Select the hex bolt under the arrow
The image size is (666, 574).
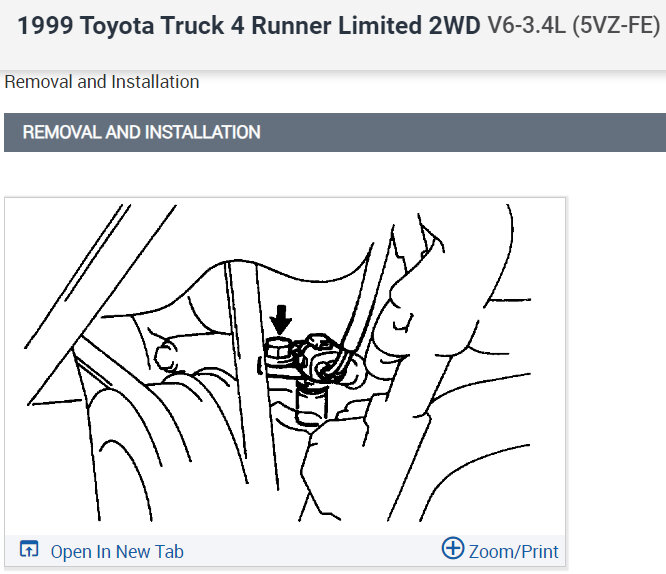[278, 350]
